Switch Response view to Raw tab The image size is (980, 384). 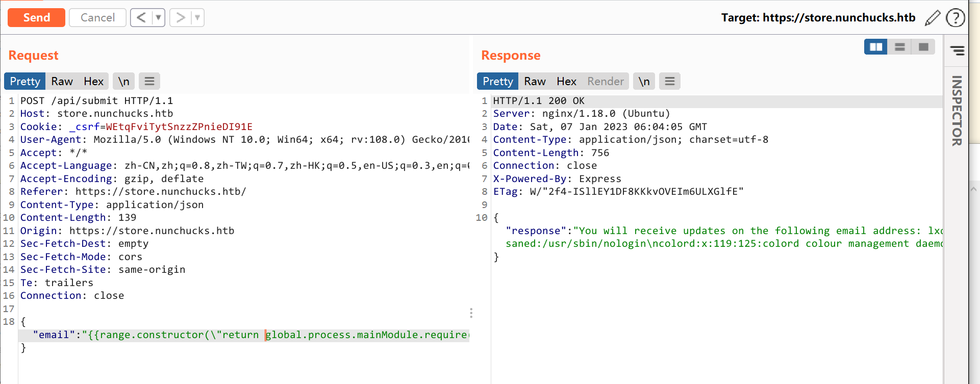coord(535,81)
